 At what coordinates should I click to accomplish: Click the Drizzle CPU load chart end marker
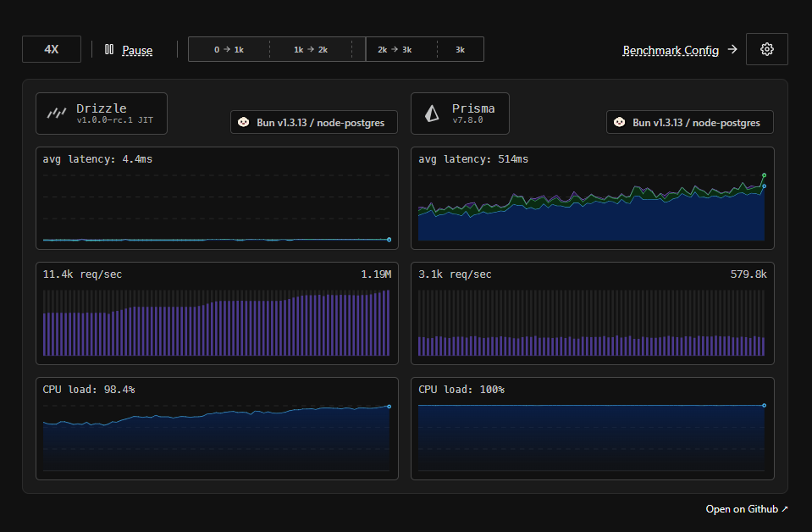pyautogui.click(x=389, y=407)
